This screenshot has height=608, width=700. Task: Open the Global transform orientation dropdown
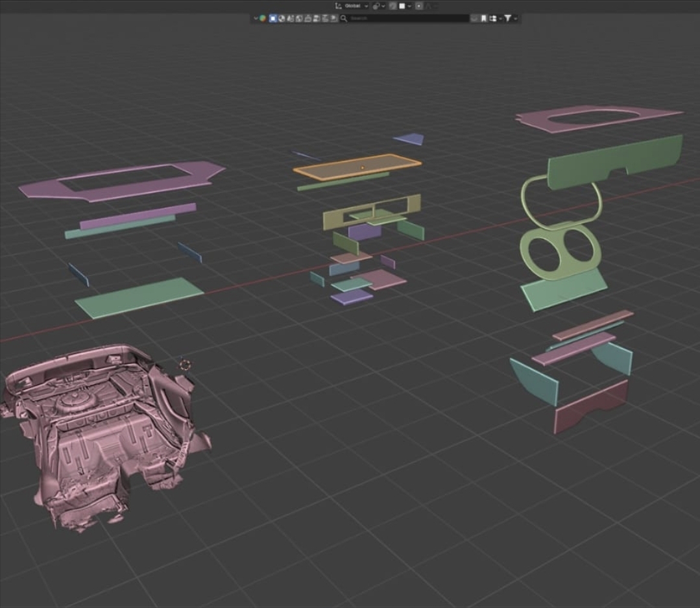point(352,6)
